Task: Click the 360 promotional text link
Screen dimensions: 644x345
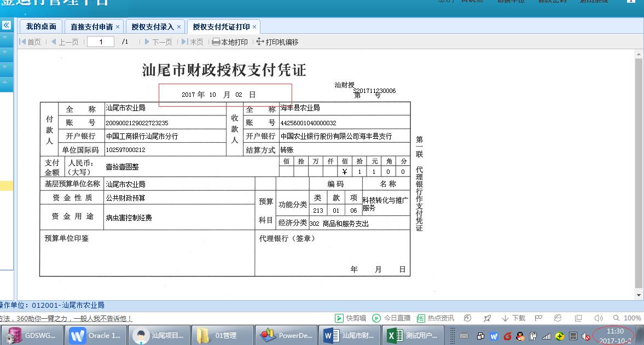Action: pos(66,318)
